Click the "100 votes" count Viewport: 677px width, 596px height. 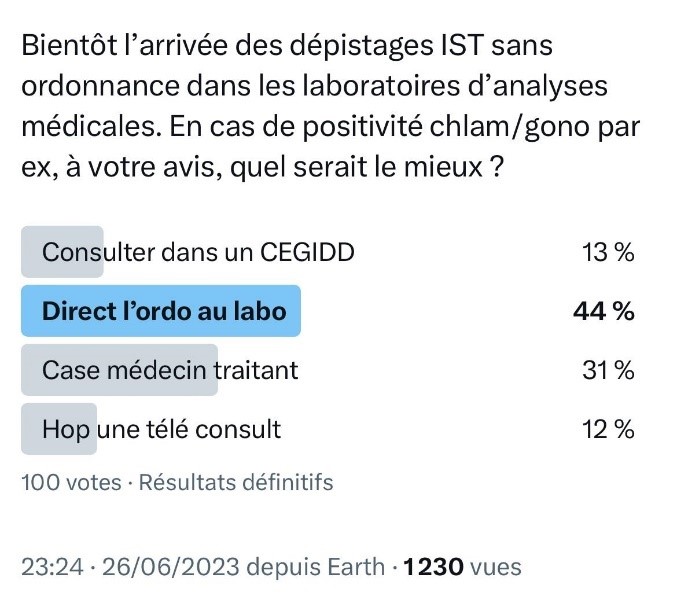click(x=69, y=482)
